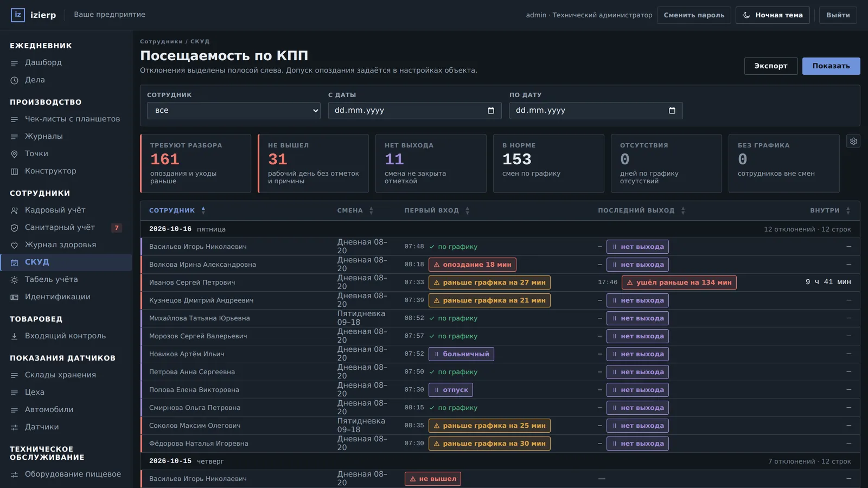This screenshot has height=488, width=868.
Task: Open Журналы in sidebar
Action: click(66, 137)
